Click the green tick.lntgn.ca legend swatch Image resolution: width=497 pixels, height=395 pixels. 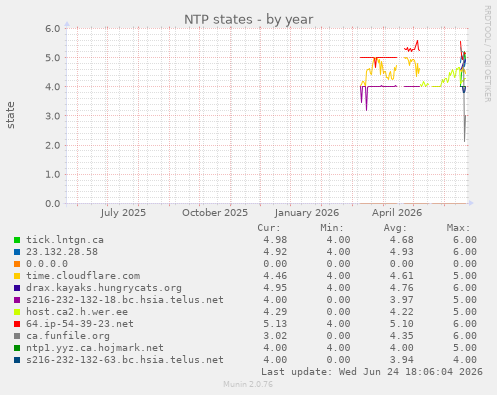pyautogui.click(x=17, y=240)
